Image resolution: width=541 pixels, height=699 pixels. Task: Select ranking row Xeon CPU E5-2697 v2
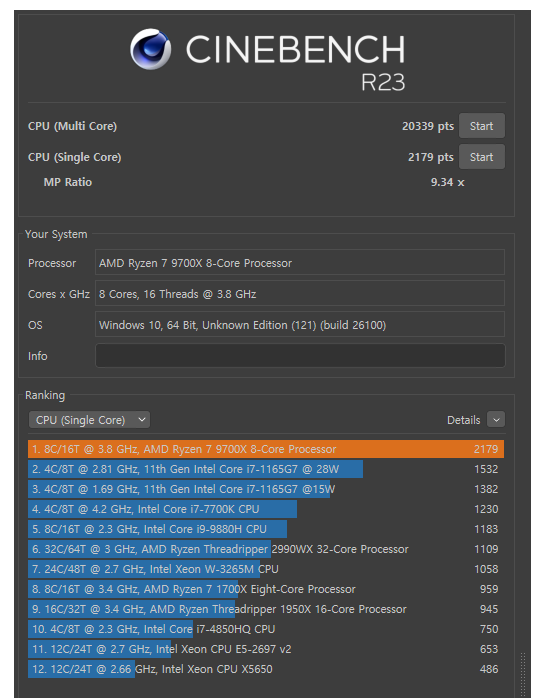pyautogui.click(x=266, y=649)
